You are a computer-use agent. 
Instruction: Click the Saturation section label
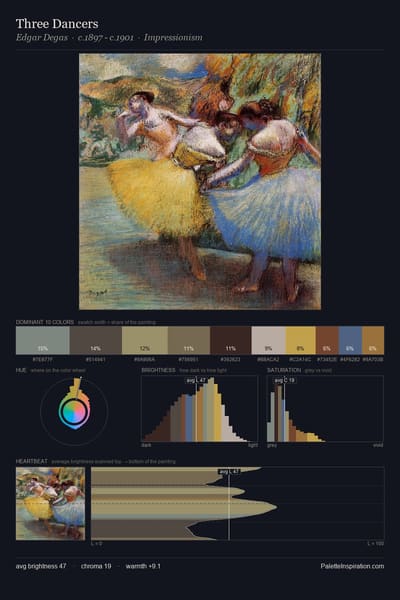[x=284, y=370]
